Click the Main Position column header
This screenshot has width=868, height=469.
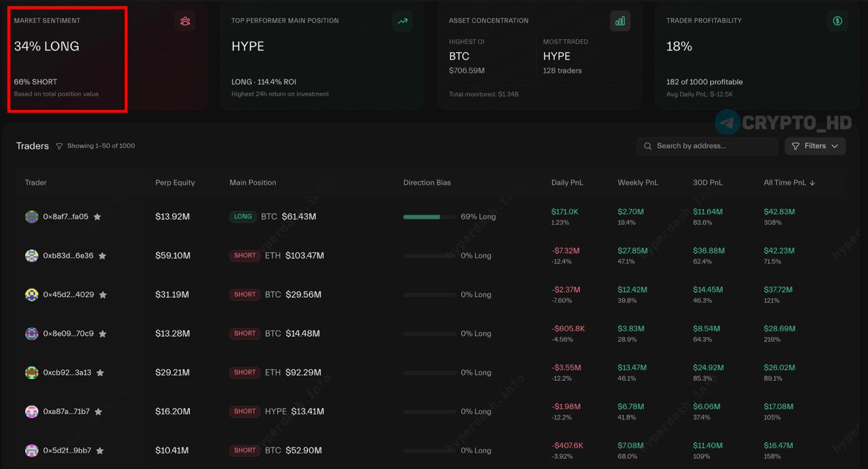click(253, 183)
